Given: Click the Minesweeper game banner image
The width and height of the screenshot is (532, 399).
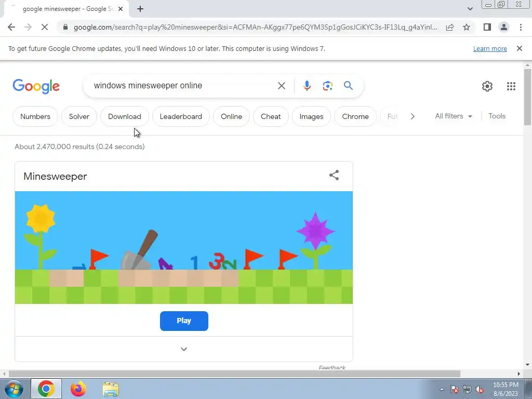Looking at the screenshot, I should 183,247.
